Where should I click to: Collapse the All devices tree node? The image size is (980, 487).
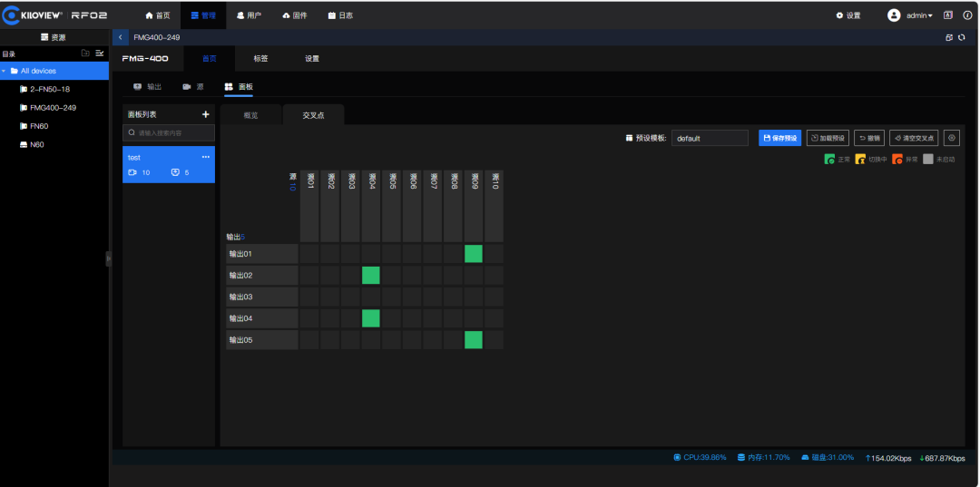click(5, 71)
